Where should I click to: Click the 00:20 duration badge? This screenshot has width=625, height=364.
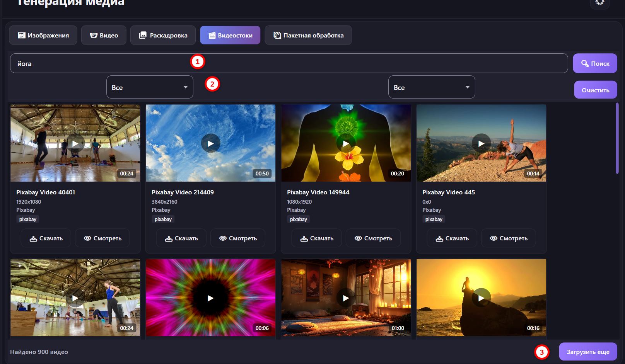(398, 173)
